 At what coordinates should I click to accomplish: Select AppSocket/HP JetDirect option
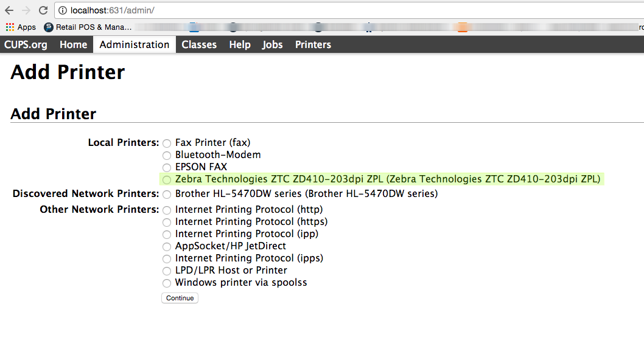167,247
